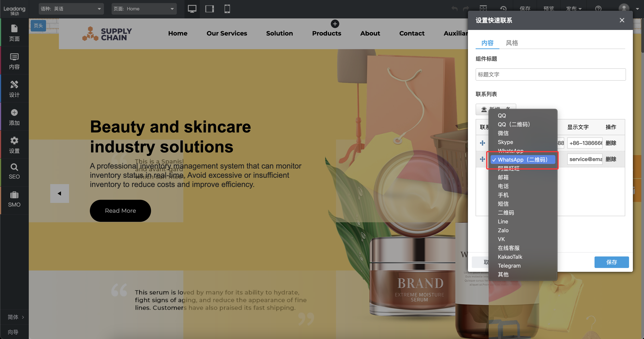This screenshot has height=339, width=644.
Task: Switch to the 风格 style tab
Action: pyautogui.click(x=512, y=43)
